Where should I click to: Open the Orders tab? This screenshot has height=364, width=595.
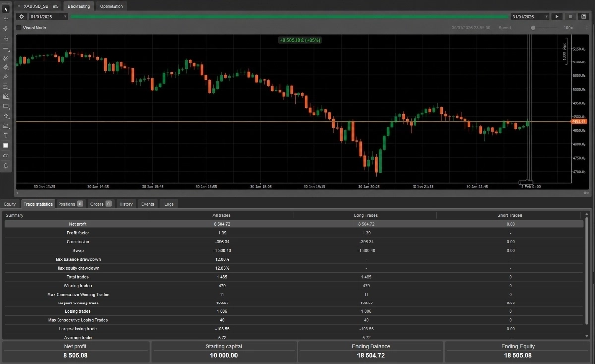[x=100, y=204]
